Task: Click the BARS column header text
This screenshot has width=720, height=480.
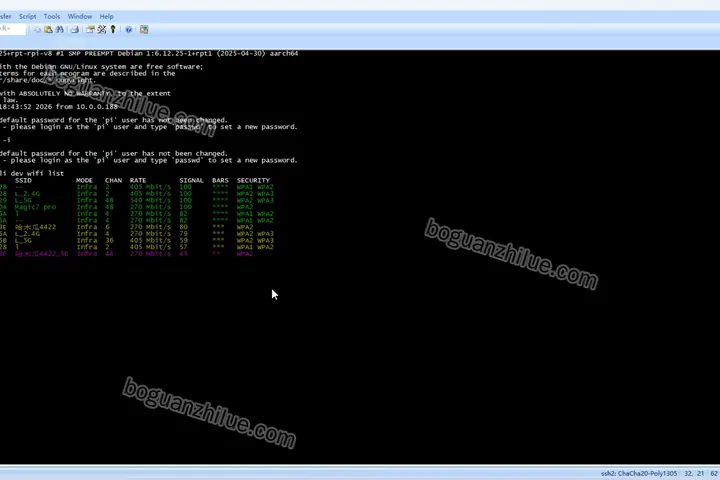Action: coord(220,181)
